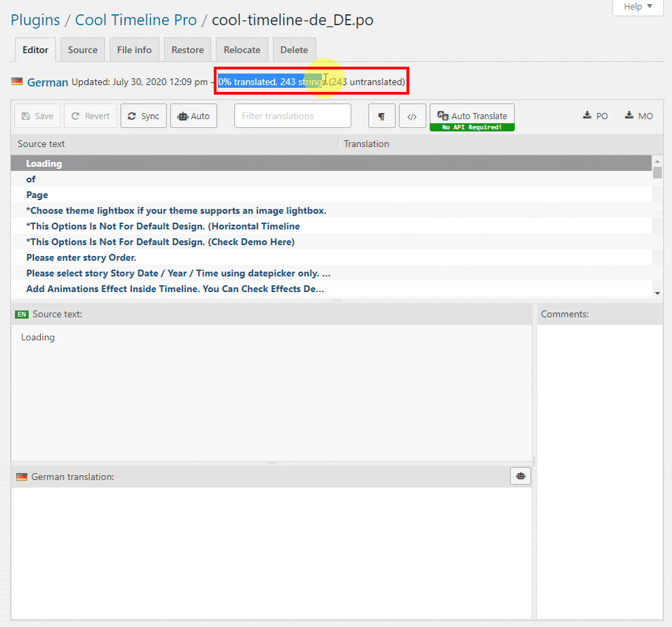Viewport: 672px width, 627px height.
Task: Click the string list scrollbar thumb
Action: [x=658, y=173]
